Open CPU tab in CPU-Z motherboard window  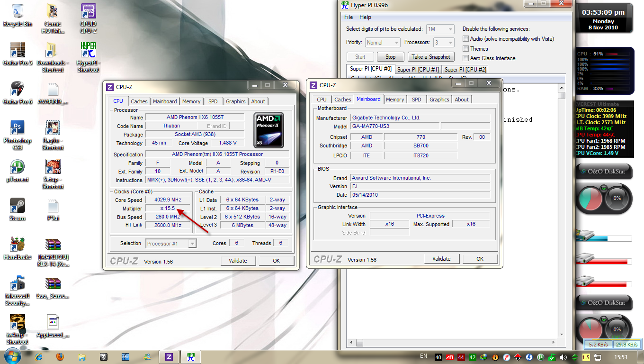click(x=322, y=100)
